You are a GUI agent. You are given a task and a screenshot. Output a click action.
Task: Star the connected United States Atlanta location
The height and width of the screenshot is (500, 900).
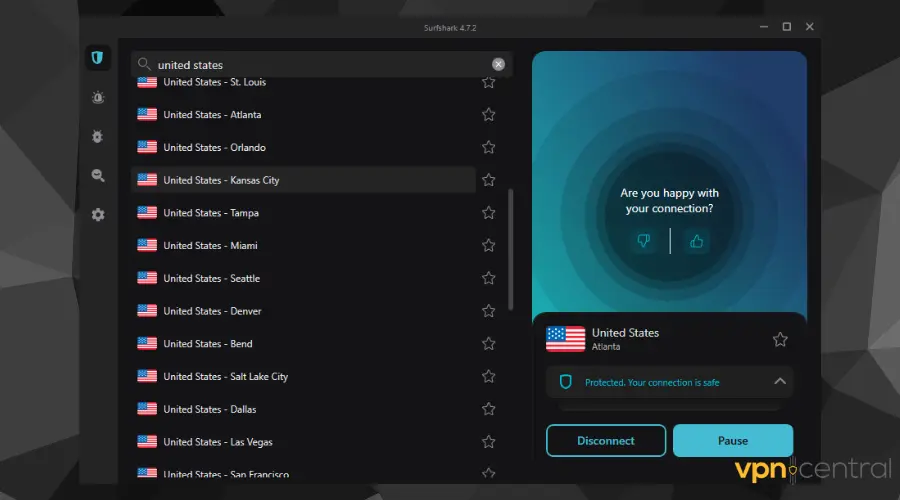pos(780,339)
